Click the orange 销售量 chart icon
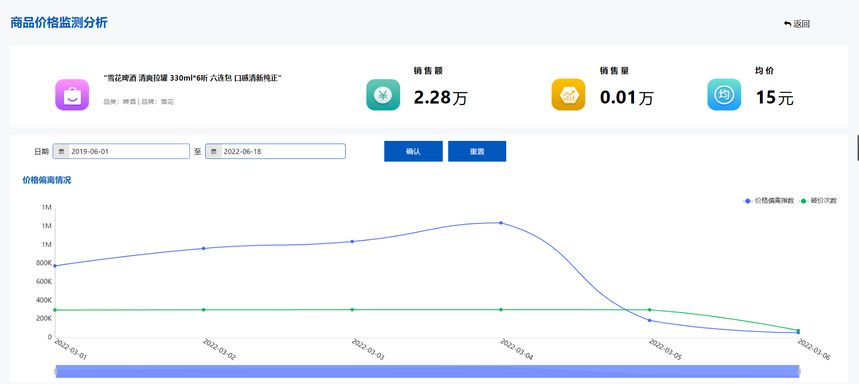The width and height of the screenshot is (859, 384). (x=568, y=95)
